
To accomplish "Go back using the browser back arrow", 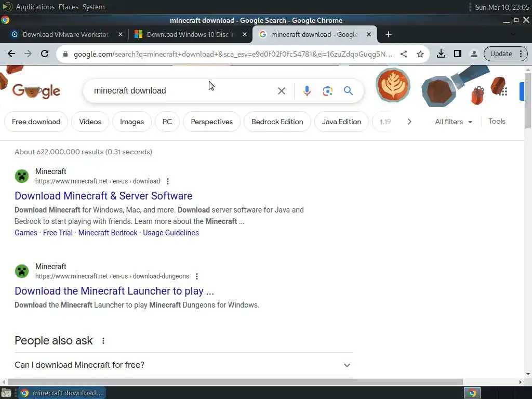I will point(11,54).
